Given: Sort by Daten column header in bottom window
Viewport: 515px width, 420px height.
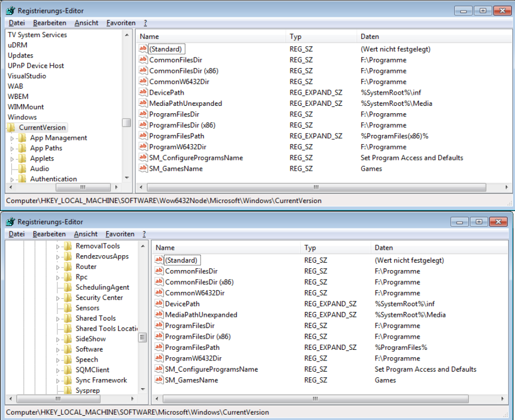Looking at the screenshot, I should (x=439, y=248).
